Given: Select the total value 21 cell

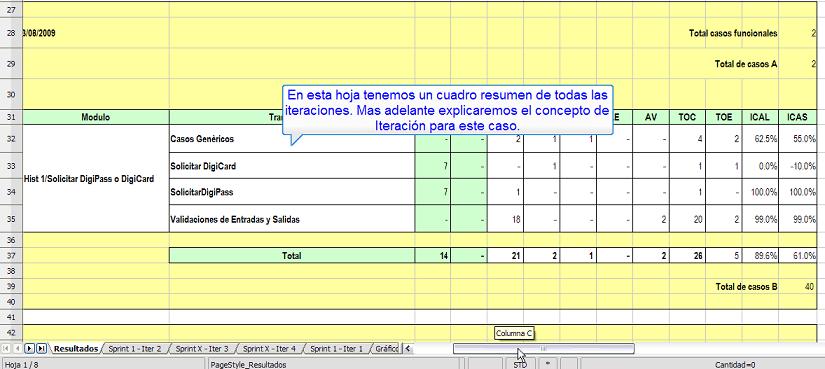Looking at the screenshot, I should click(505, 255).
